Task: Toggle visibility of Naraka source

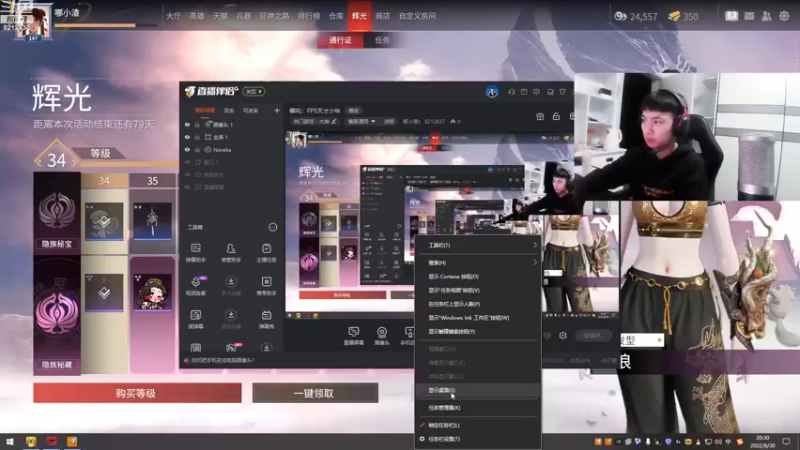Action: tap(187, 150)
